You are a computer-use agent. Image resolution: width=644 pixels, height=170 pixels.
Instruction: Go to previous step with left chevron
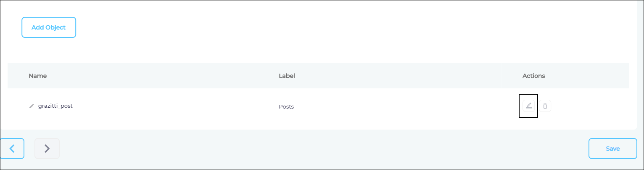tap(12, 149)
